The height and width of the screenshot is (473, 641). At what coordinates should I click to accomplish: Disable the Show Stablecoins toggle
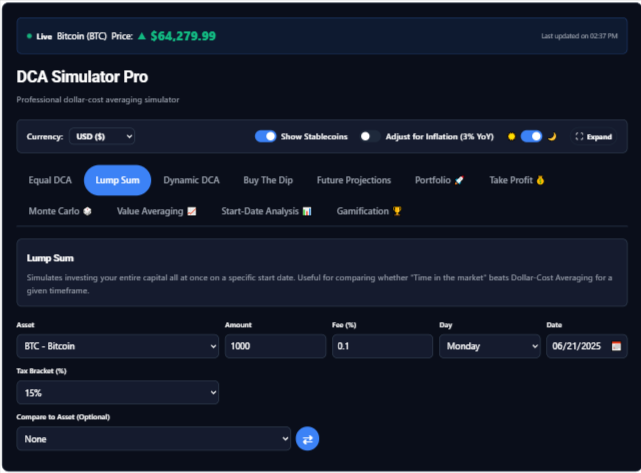tap(266, 137)
